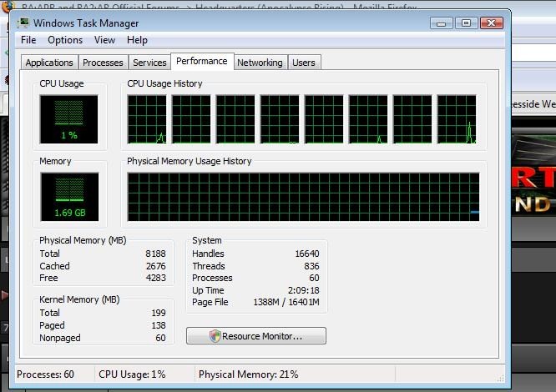
Task: Select the Services tab
Action: coord(149,63)
